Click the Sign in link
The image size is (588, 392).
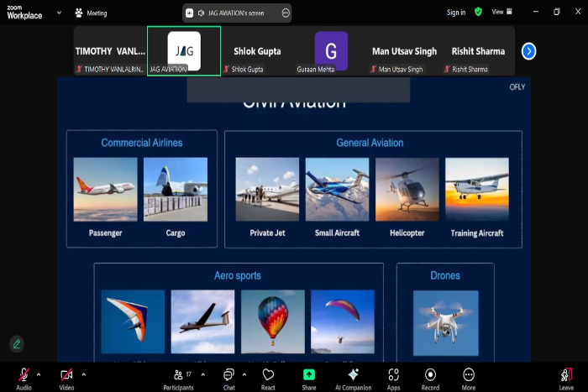tap(456, 13)
